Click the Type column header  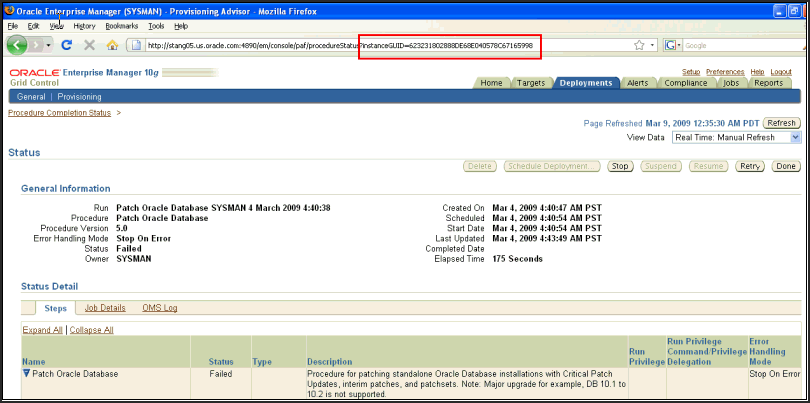pos(262,362)
